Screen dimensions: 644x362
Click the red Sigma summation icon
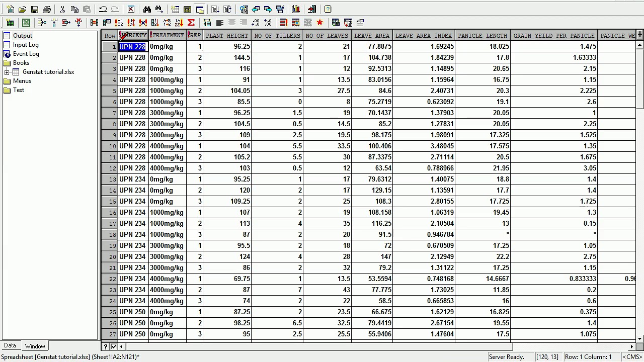[x=191, y=23]
